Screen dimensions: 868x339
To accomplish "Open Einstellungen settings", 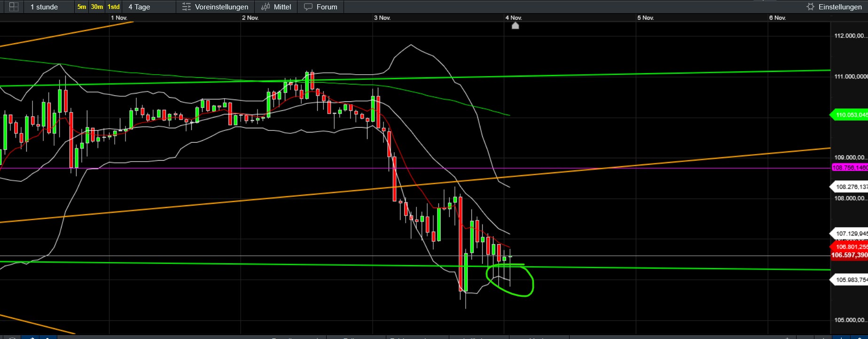I will pyautogui.click(x=834, y=7).
